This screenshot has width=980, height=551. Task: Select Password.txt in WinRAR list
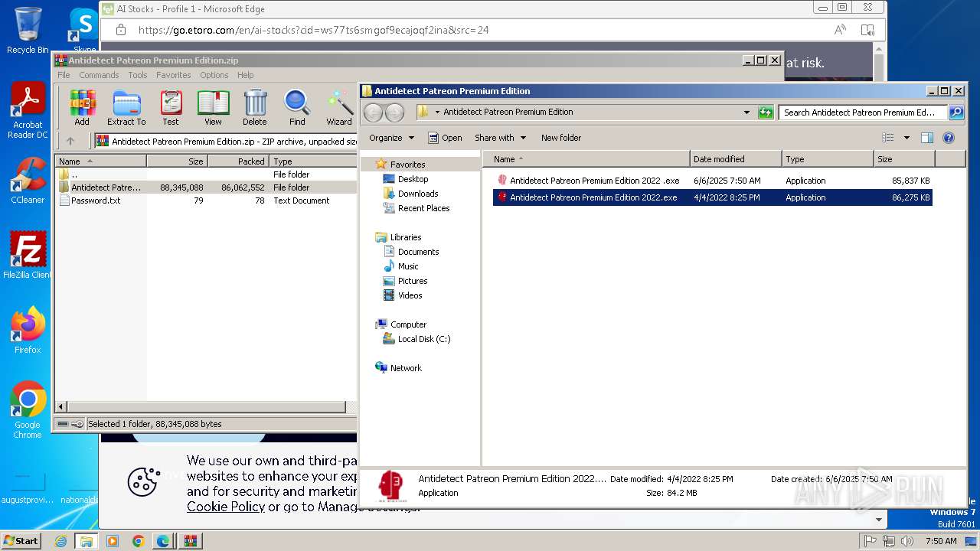coord(96,201)
